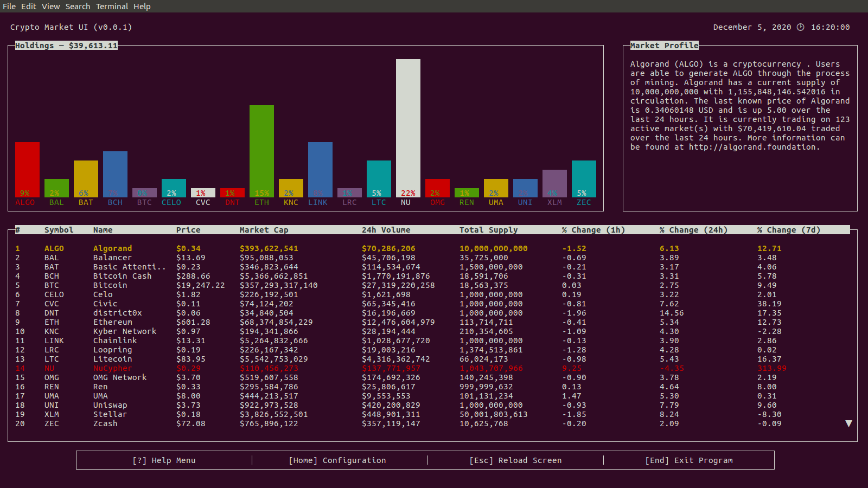Select the Ethereum row name
Image resolution: width=868 pixels, height=488 pixels.
click(112, 322)
